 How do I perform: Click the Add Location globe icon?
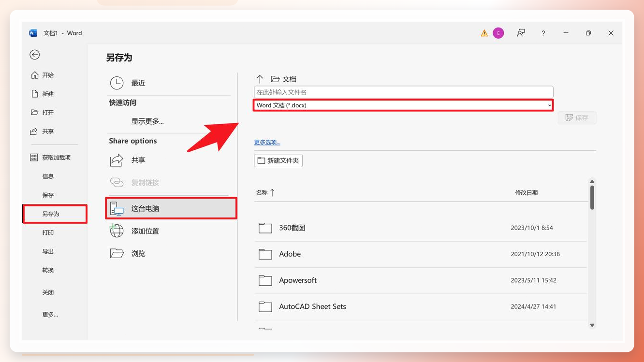117,231
